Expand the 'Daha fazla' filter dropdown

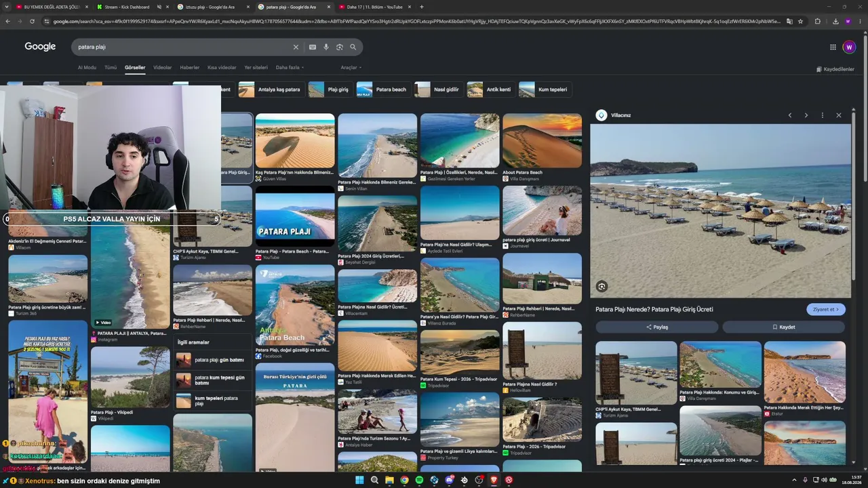point(290,68)
